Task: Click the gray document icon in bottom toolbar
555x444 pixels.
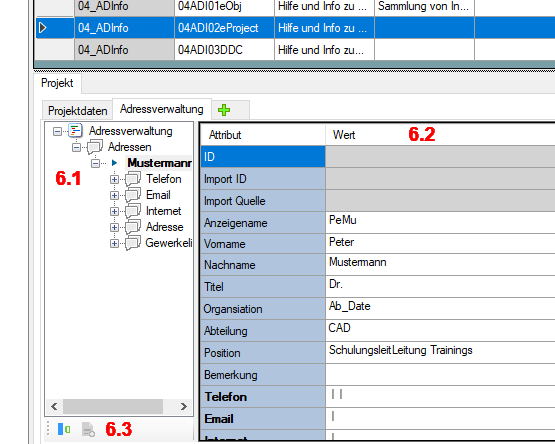Action: click(88, 429)
